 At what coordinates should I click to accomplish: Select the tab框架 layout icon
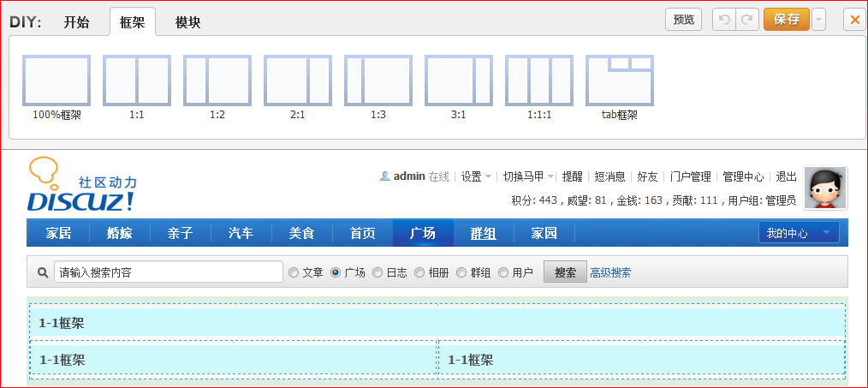[620, 81]
